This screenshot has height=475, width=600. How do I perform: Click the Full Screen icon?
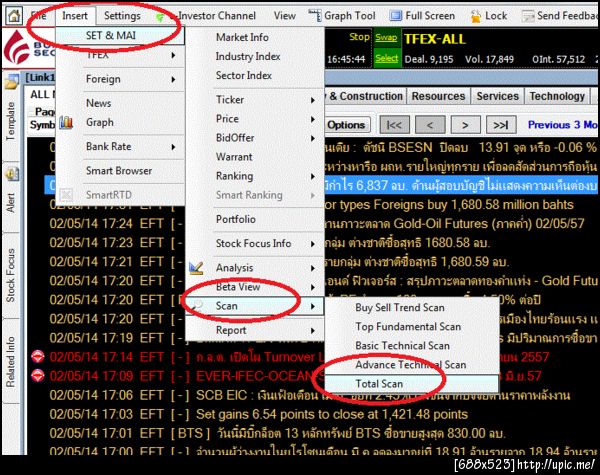395,16
